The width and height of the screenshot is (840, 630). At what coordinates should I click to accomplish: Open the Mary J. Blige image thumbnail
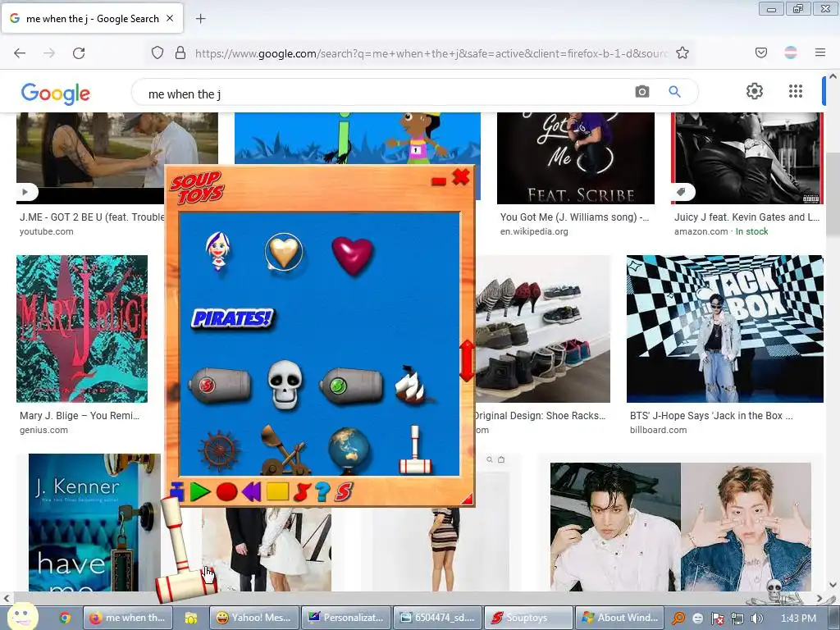tap(82, 328)
